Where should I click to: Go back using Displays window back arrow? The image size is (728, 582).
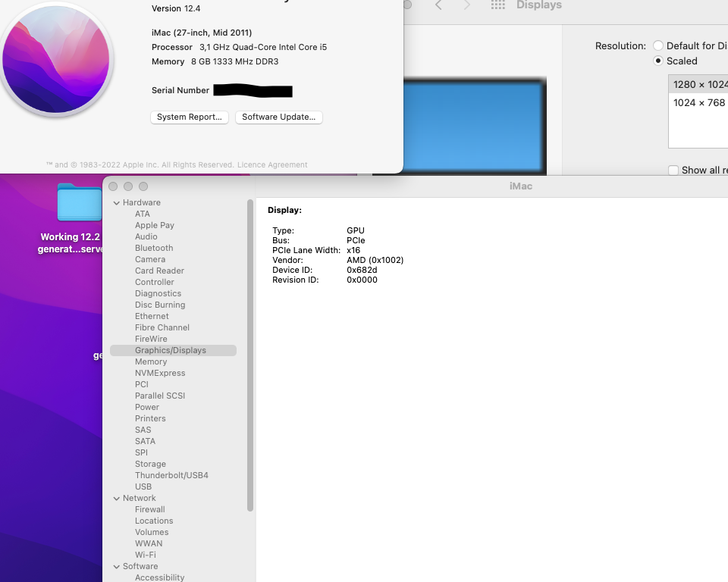tap(438, 5)
